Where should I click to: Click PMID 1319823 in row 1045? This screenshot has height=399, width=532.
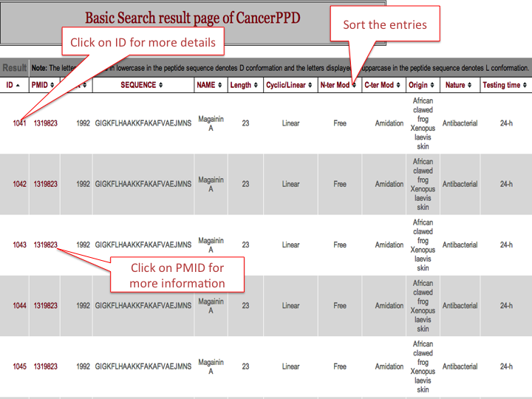45,366
